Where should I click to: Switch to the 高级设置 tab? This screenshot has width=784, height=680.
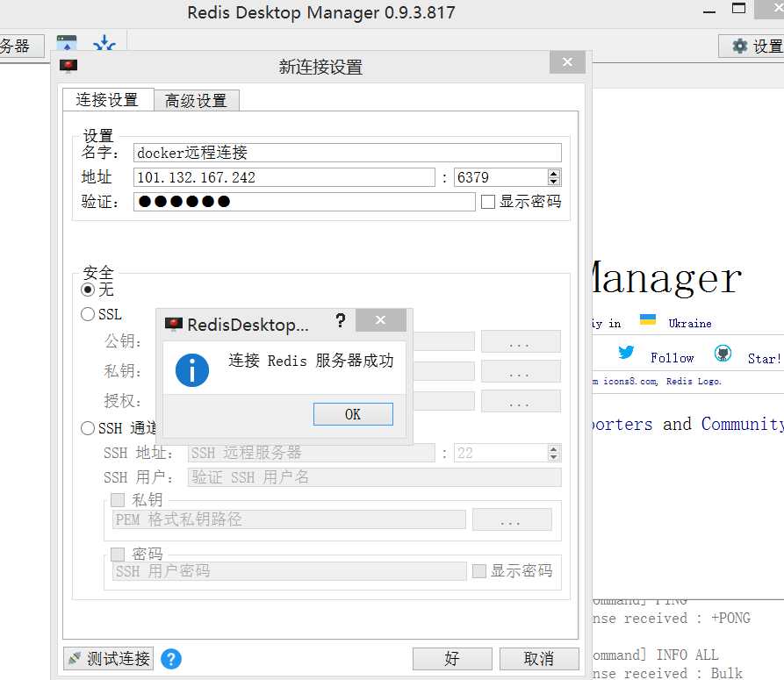[x=196, y=100]
